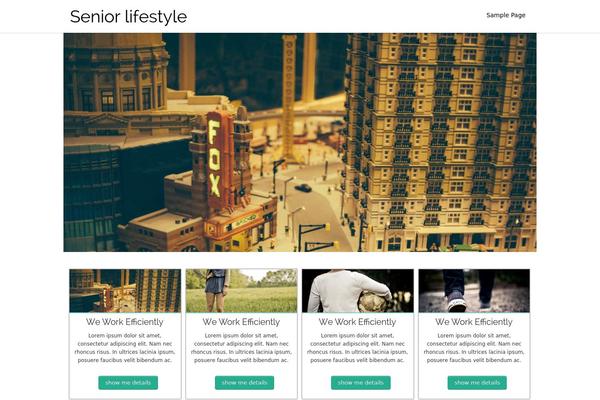Click show me details under sneakers card
The image size is (600, 400).
477,383
